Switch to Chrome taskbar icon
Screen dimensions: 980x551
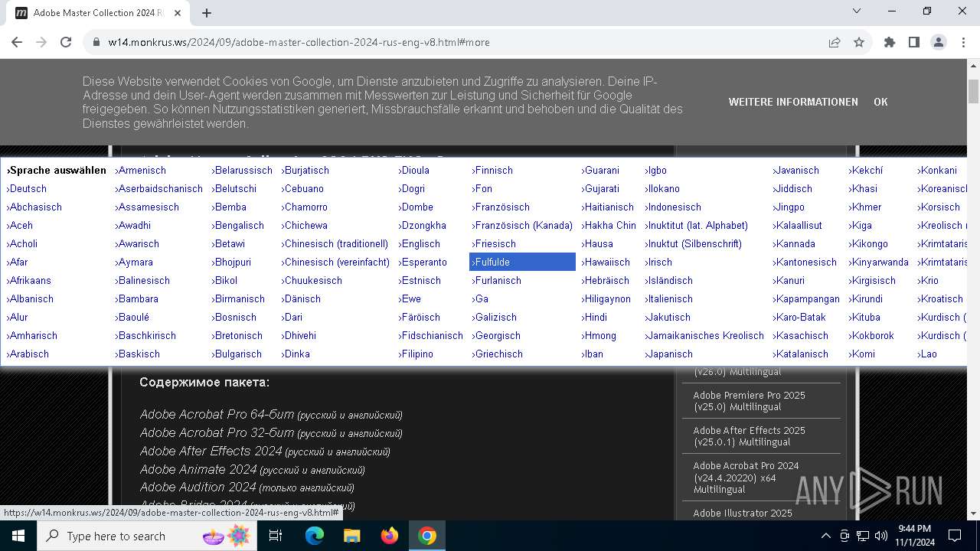pyautogui.click(x=427, y=536)
